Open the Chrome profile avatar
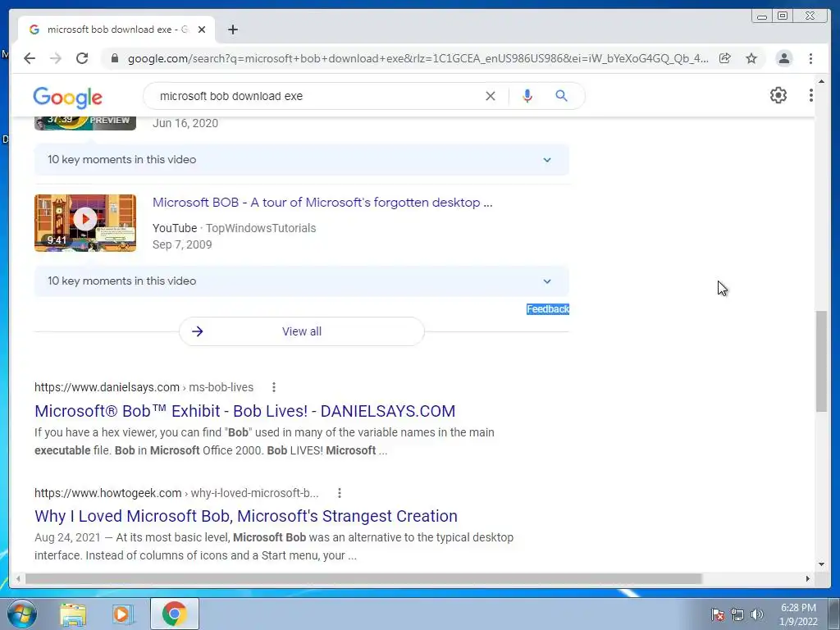This screenshot has height=630, width=840. [784, 58]
